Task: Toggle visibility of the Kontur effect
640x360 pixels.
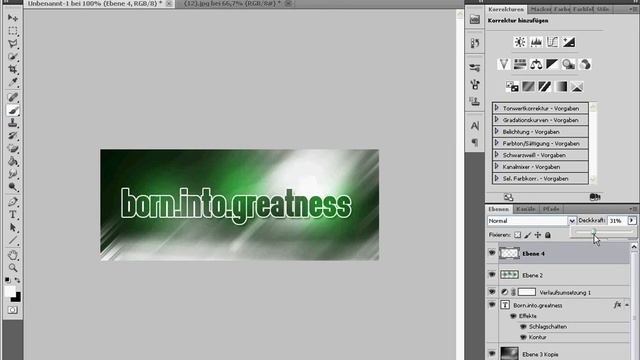Action: pyautogui.click(x=523, y=337)
